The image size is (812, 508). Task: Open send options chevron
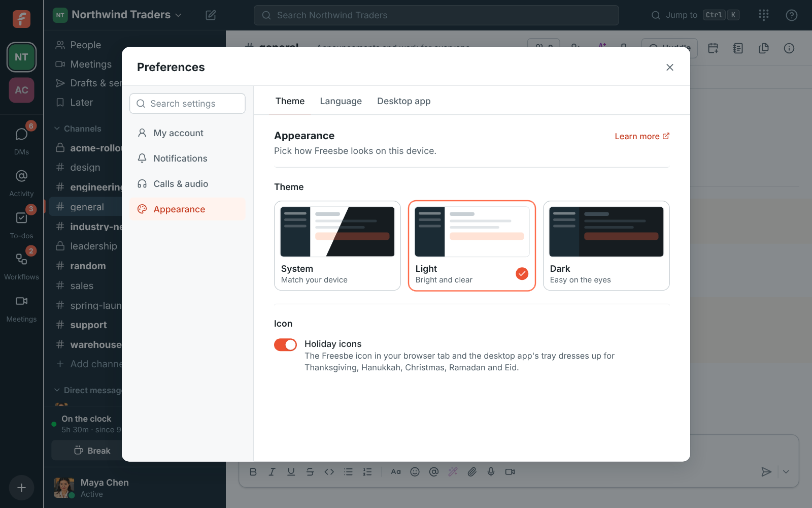click(786, 472)
